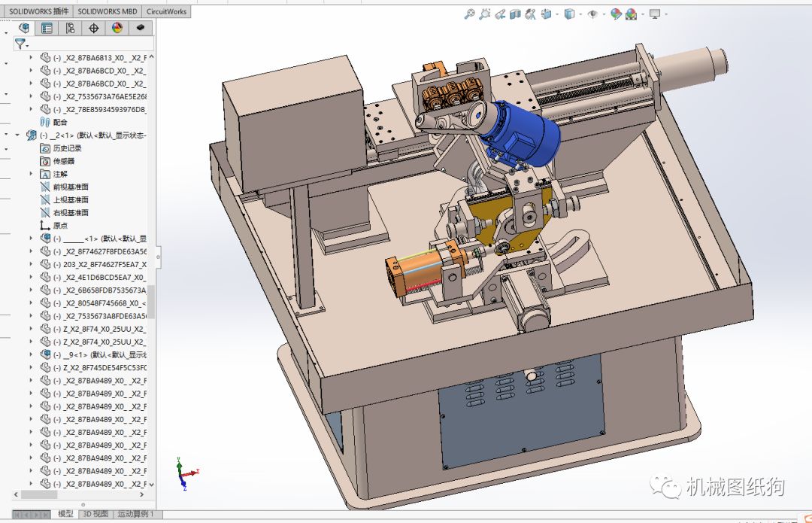The image size is (812, 523).
Task: Activate the Section View tool
Action: click(515, 14)
